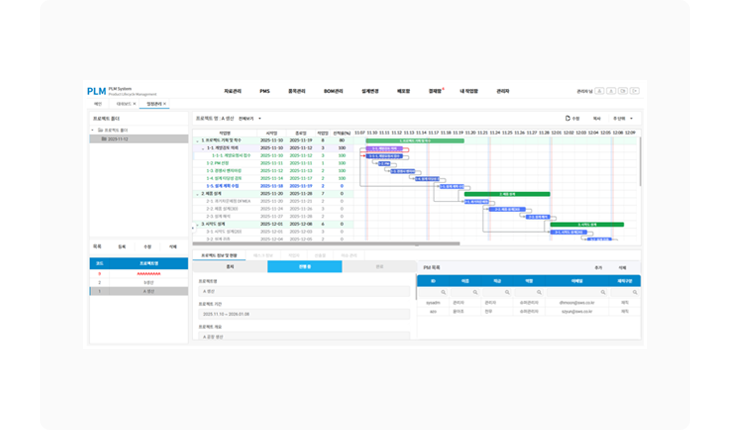Click the 11.20 date column header
Viewport: 730px width, 430px height.
coord(470,133)
